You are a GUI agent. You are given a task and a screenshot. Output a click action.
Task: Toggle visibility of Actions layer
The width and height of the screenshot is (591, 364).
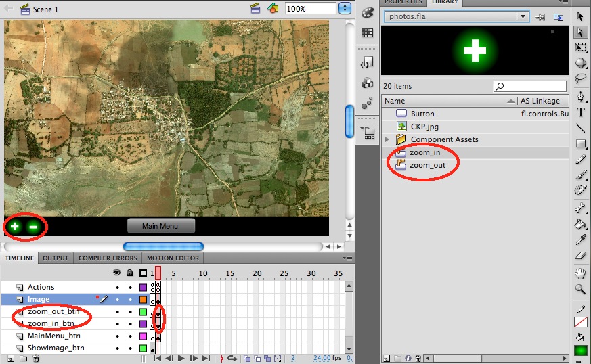[x=117, y=288]
